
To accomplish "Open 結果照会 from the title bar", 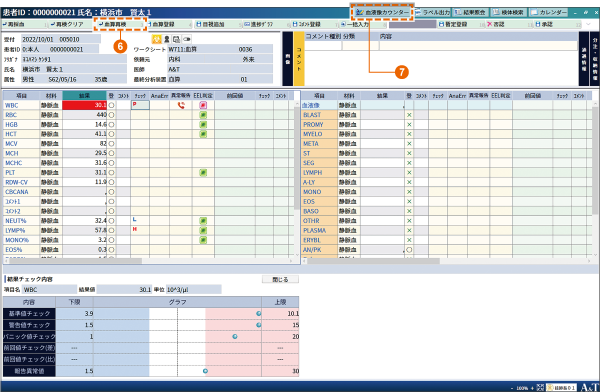I will (470, 13).
